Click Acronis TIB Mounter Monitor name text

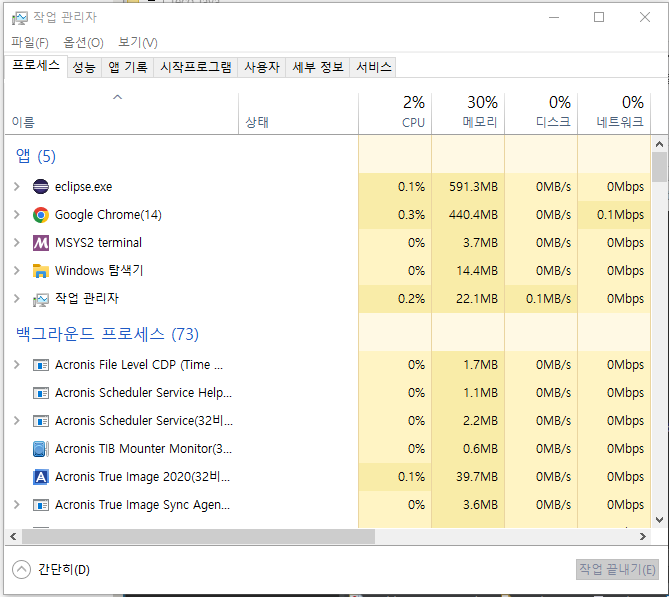pos(143,449)
